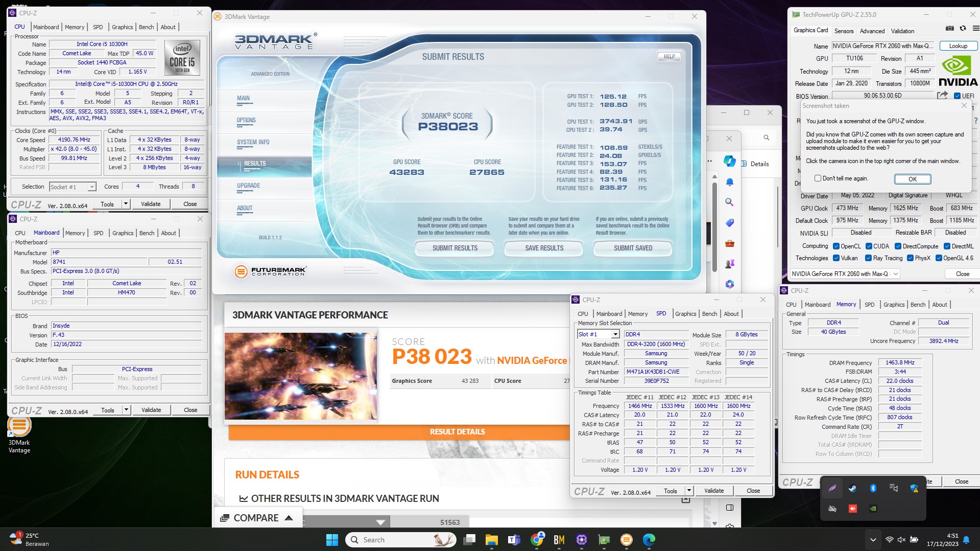The width and height of the screenshot is (980, 551).
Task: Toggle the DirectCompute checkbox in GPU-Z
Action: (898, 246)
